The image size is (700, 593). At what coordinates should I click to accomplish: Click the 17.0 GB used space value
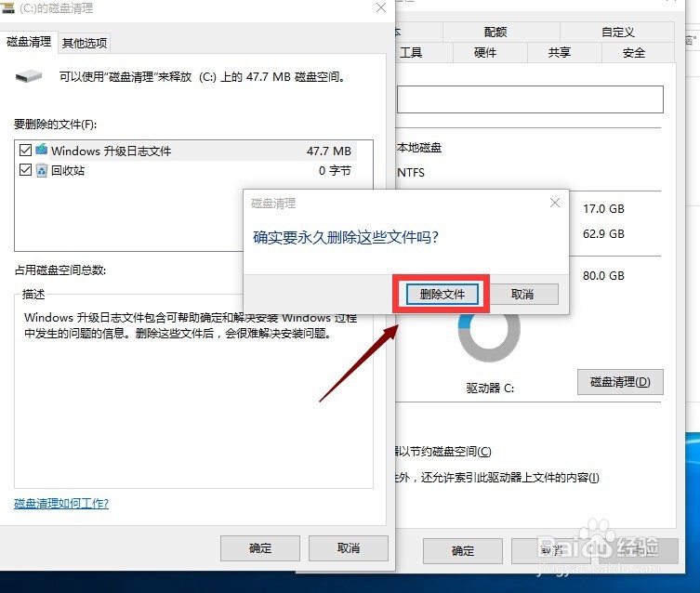603,209
